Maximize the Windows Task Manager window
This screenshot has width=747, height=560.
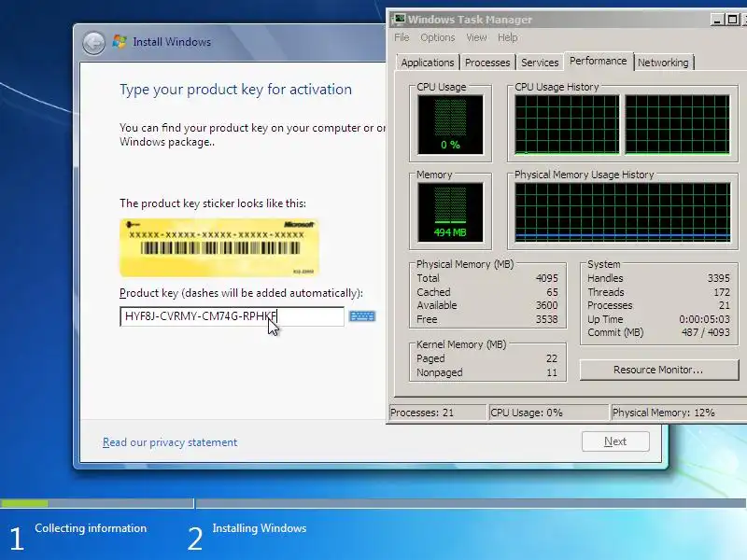(x=732, y=20)
